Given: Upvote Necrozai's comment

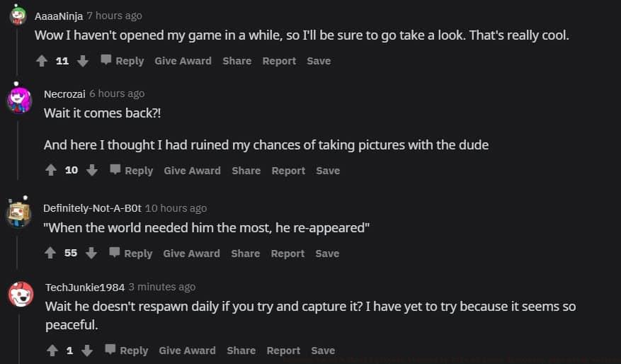Looking at the screenshot, I should [50, 171].
